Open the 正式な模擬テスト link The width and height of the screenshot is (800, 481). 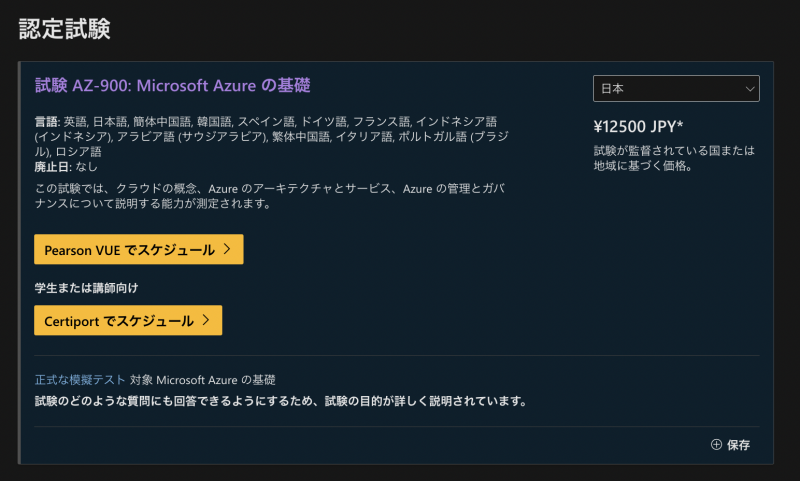tap(80, 380)
